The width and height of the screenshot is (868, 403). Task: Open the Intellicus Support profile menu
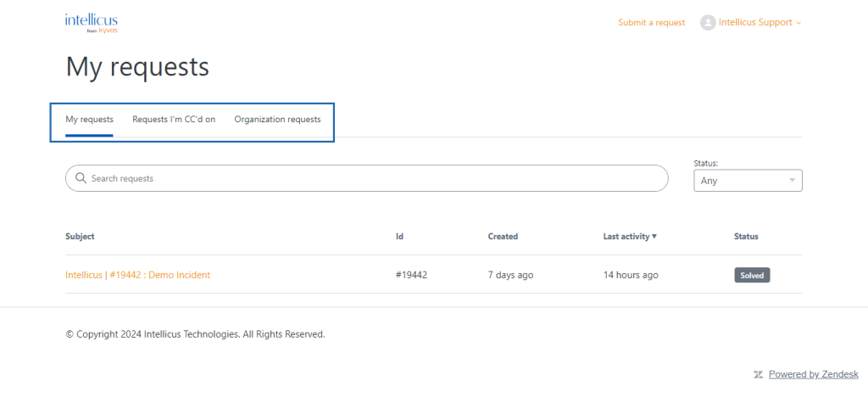click(x=759, y=23)
